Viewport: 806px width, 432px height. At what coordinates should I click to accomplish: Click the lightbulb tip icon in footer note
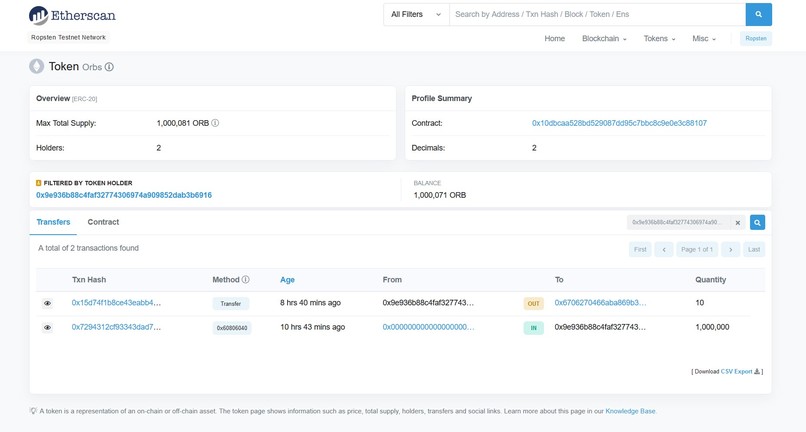33,411
